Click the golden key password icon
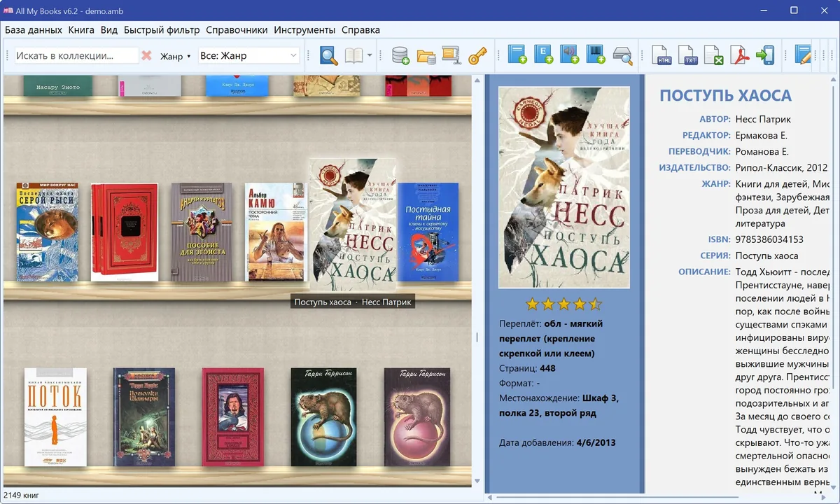Viewport: 840px width, 504px height. point(477,55)
